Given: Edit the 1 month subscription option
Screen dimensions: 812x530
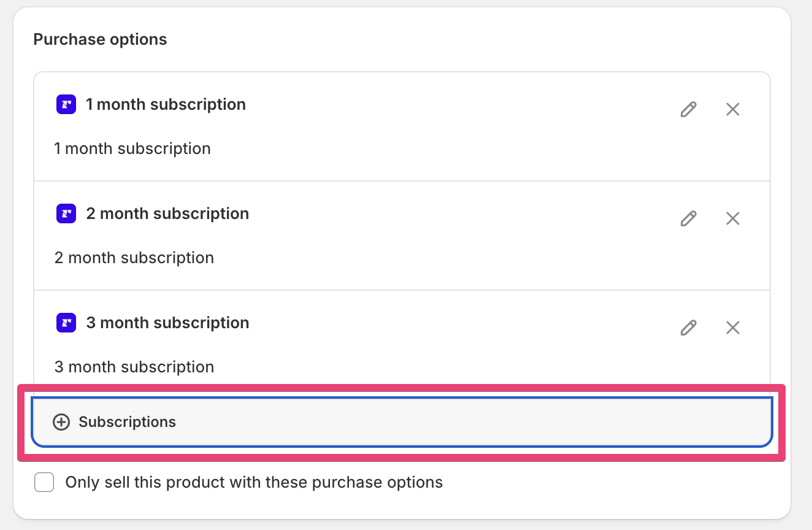Looking at the screenshot, I should coord(689,109).
